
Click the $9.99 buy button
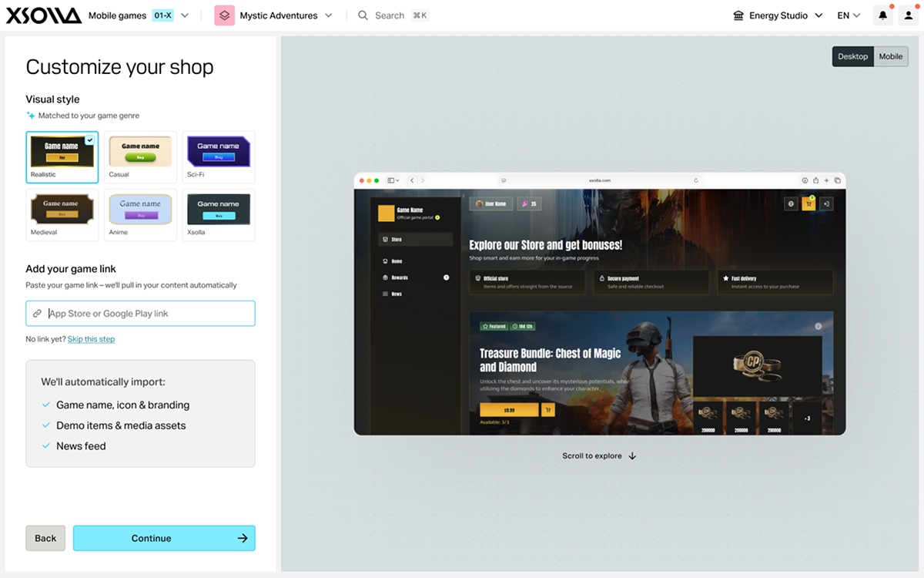pyautogui.click(x=509, y=410)
